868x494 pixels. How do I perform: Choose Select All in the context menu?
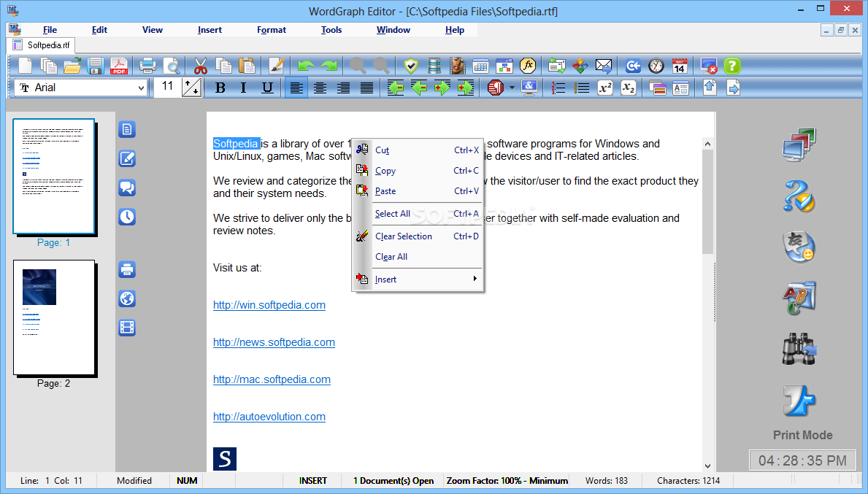point(418,214)
